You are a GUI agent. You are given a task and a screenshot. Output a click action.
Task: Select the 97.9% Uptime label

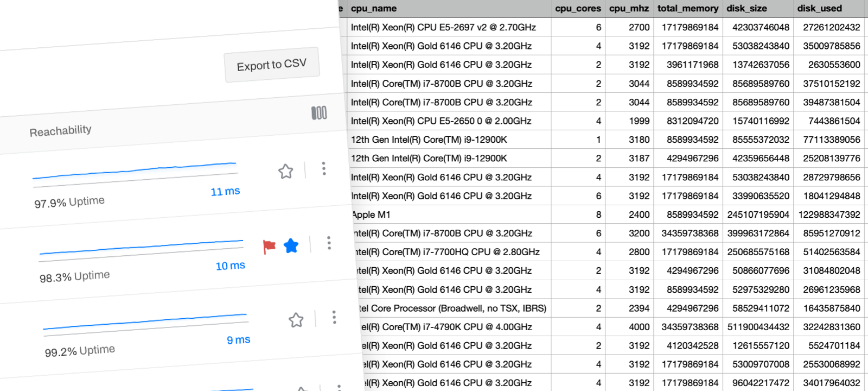pos(69,202)
